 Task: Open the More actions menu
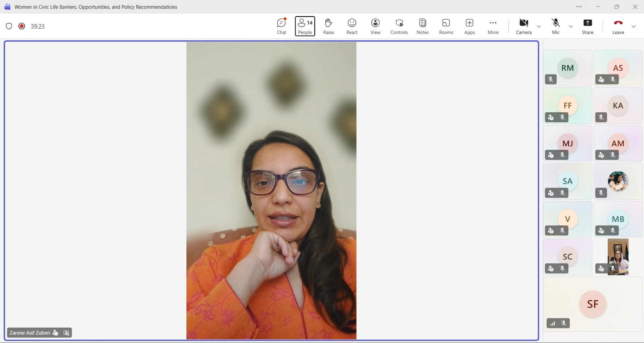pos(493,26)
